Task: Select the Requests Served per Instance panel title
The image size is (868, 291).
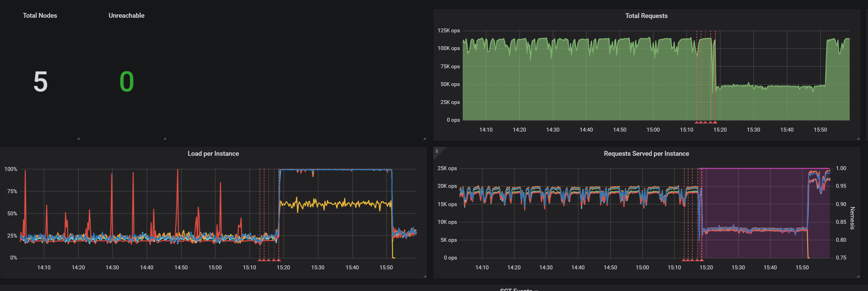Action: coord(646,154)
